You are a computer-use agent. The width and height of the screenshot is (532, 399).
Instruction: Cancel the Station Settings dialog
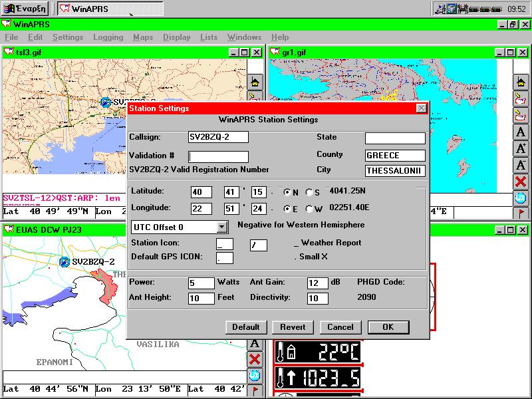340,327
